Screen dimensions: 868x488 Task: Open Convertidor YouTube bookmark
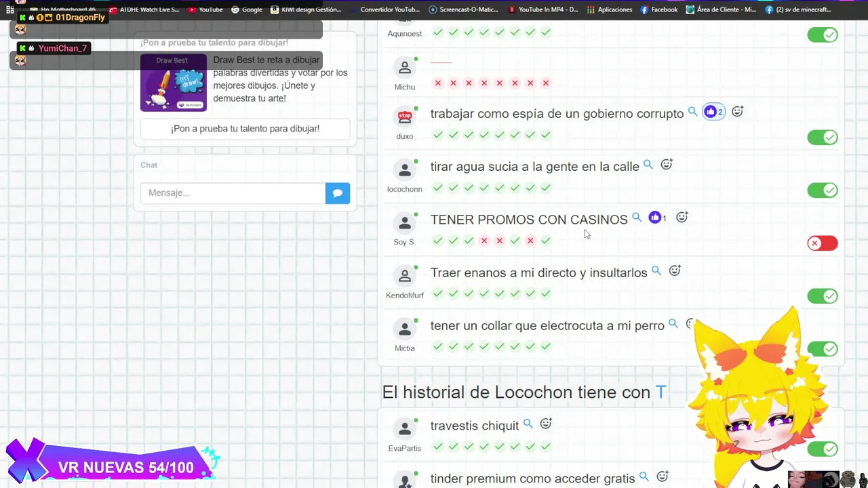pyautogui.click(x=385, y=9)
